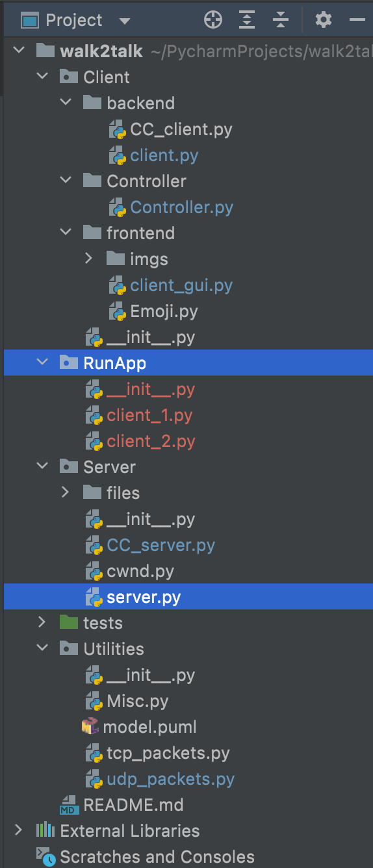Expand the imgs folder
This screenshot has width=373, height=868.
point(90,259)
